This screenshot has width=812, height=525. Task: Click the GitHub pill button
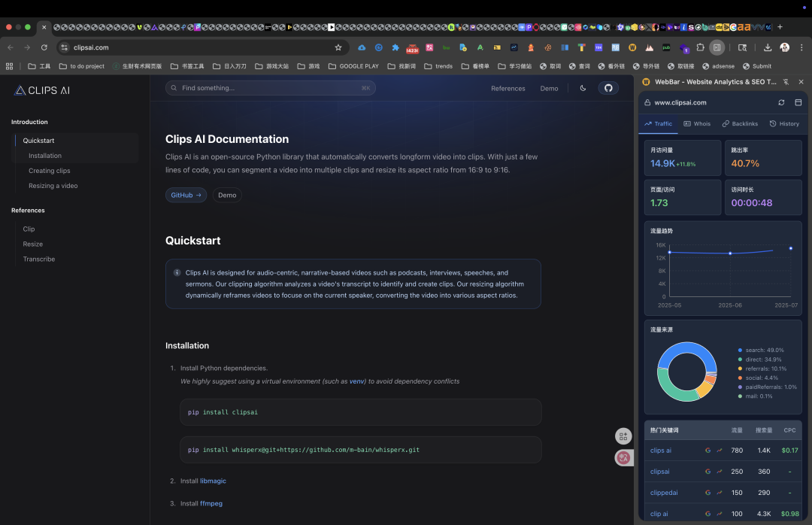tap(186, 196)
